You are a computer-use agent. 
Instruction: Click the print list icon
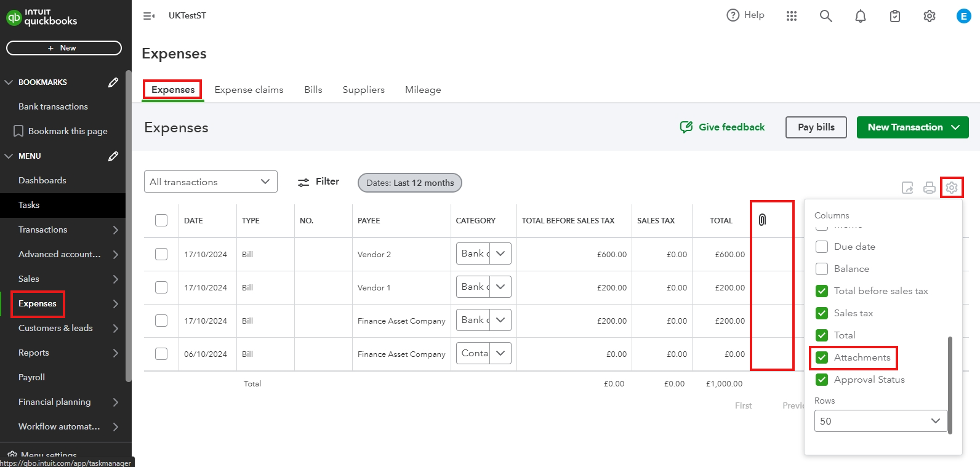[930, 188]
